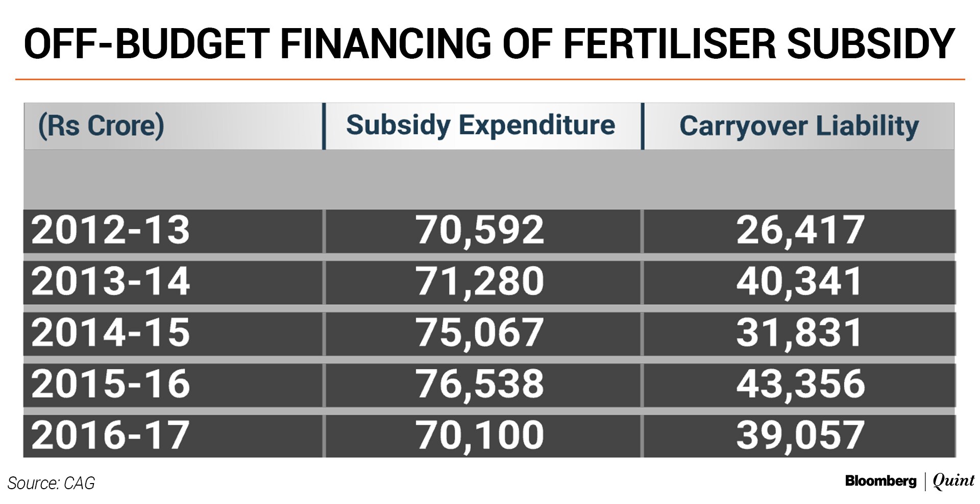Select the 76,538 subsidy cell

(x=480, y=384)
